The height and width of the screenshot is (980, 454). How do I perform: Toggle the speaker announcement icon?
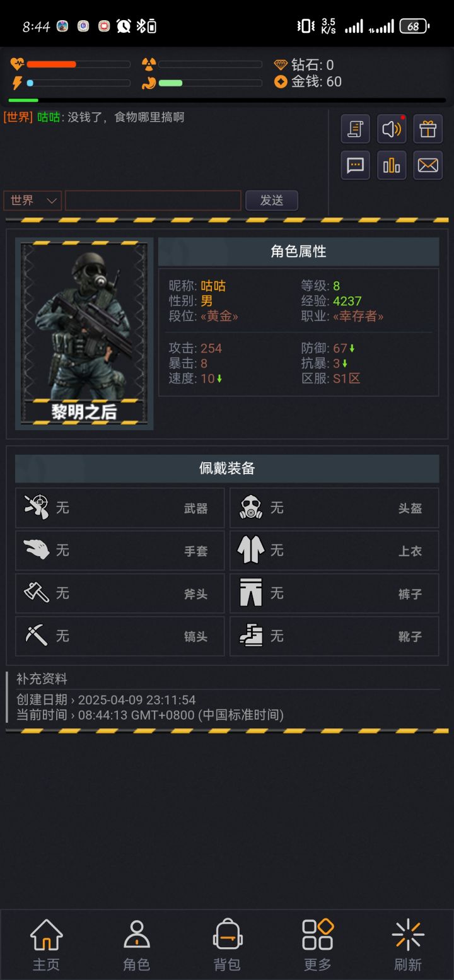392,129
